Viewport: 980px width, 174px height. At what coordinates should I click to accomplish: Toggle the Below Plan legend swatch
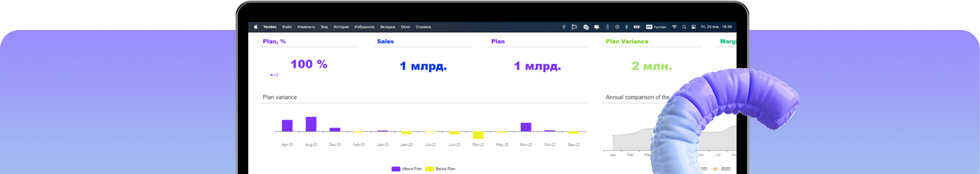pos(429,169)
